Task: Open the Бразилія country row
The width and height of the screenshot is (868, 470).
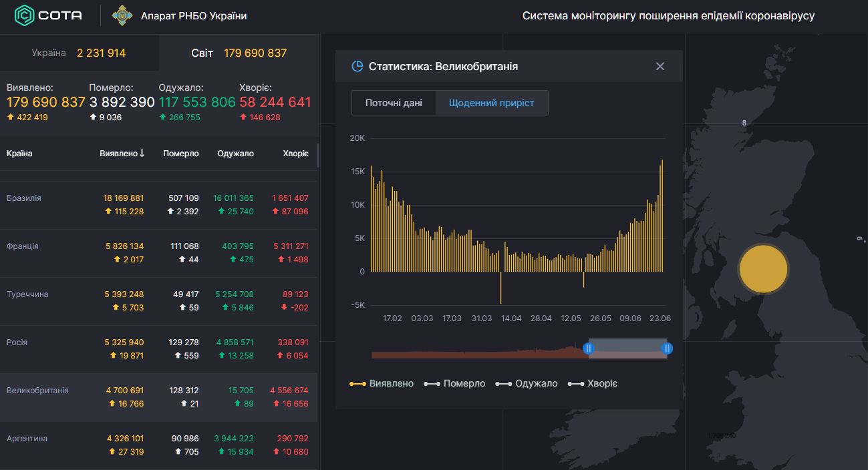Action: tap(24, 198)
